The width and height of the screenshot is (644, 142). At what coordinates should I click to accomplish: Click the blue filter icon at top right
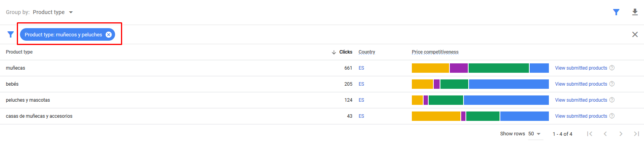[616, 12]
